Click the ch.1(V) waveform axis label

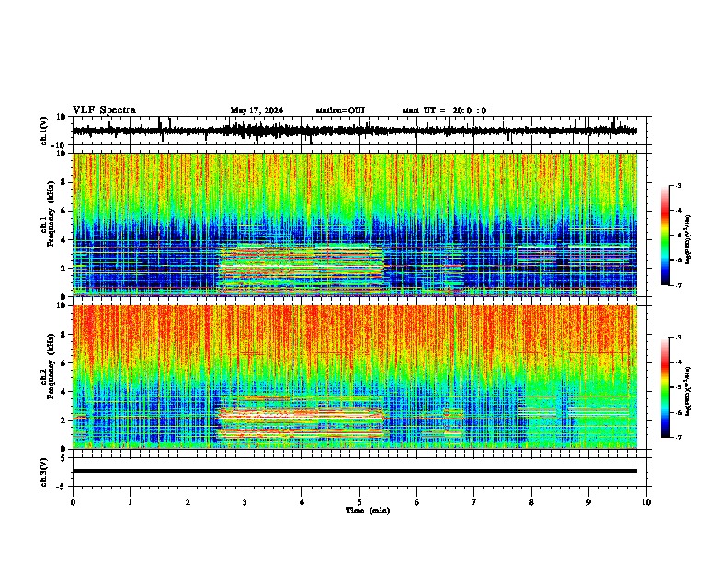44,131
